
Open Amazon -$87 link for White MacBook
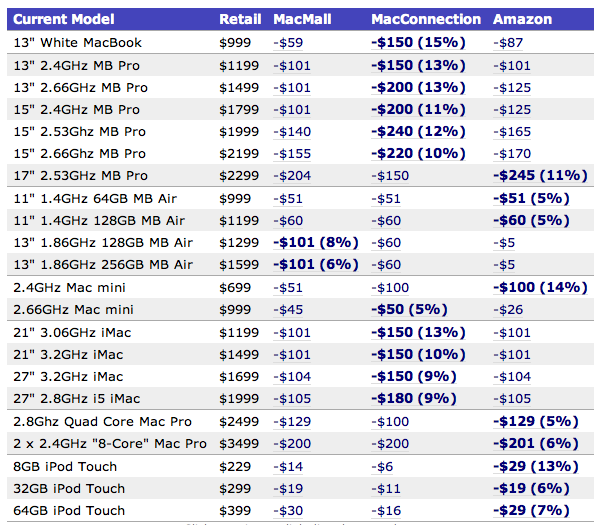508,43
